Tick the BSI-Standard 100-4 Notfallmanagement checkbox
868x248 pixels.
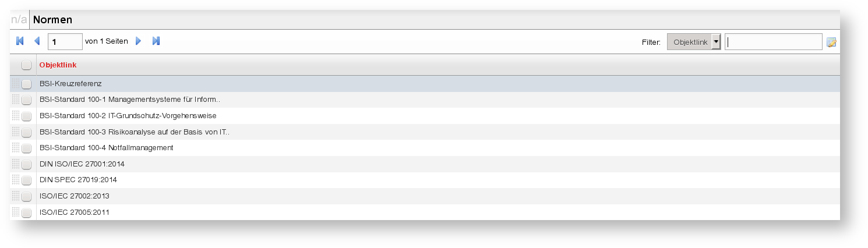(x=26, y=148)
